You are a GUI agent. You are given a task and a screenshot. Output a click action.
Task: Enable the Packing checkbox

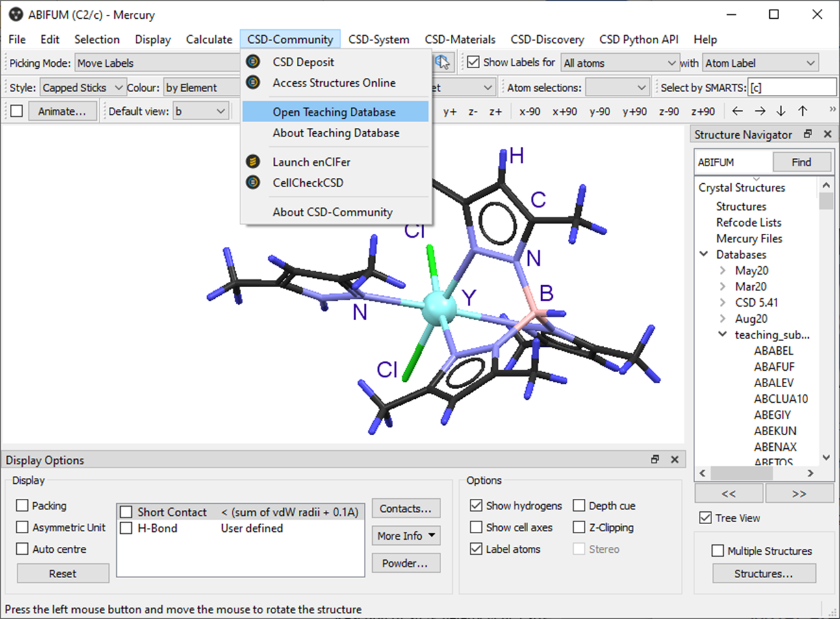coord(23,505)
